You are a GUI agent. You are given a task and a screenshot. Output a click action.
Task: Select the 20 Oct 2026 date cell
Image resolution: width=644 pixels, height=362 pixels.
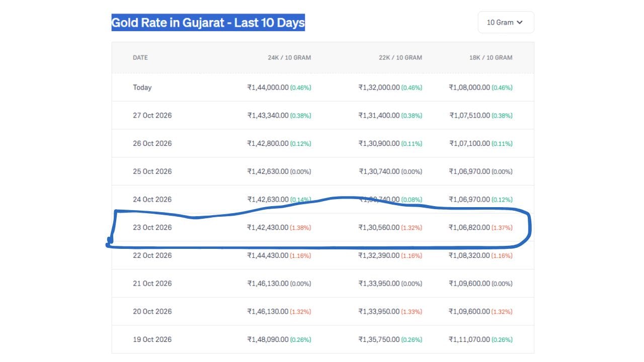coord(152,311)
